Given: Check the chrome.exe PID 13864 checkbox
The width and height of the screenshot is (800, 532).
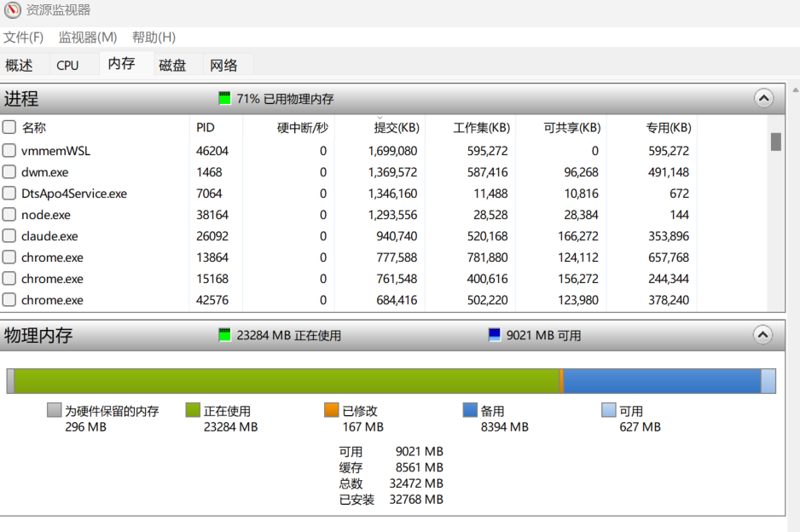Looking at the screenshot, I should [9, 257].
